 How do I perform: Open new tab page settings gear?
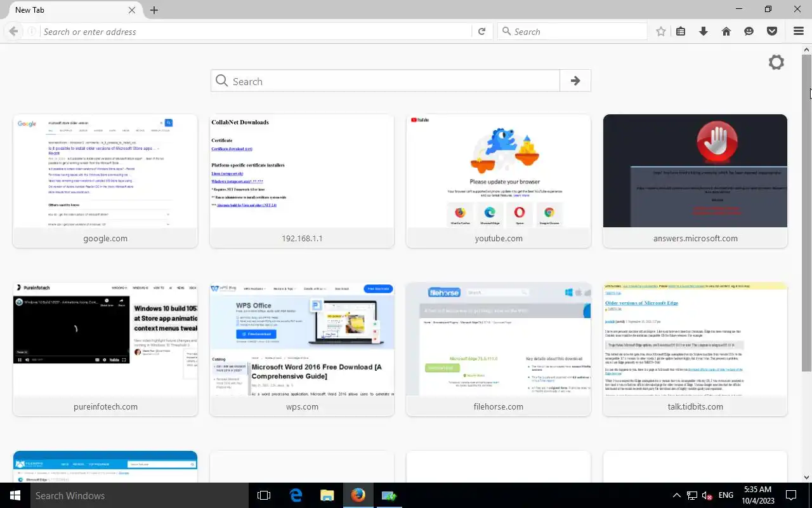point(776,62)
